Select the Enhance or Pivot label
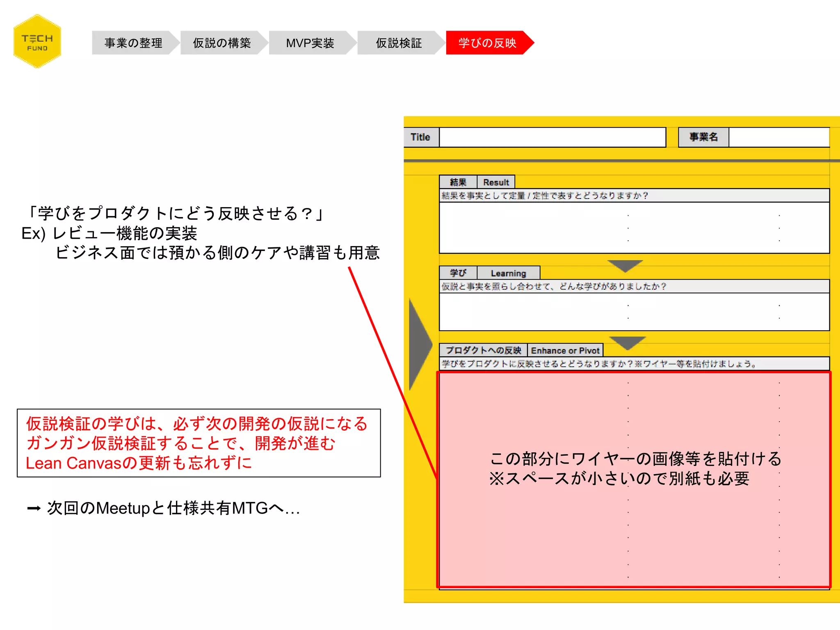Screen dimensions: 840x630 pyautogui.click(x=565, y=350)
